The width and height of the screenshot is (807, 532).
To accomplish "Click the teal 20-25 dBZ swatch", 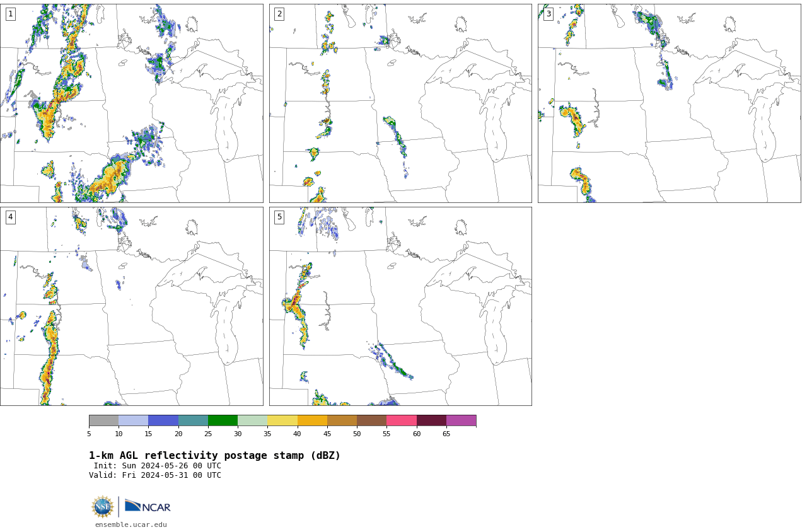I will [x=193, y=420].
